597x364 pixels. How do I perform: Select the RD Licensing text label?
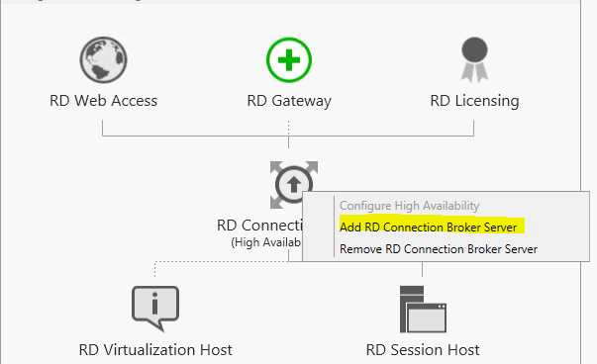coord(474,101)
